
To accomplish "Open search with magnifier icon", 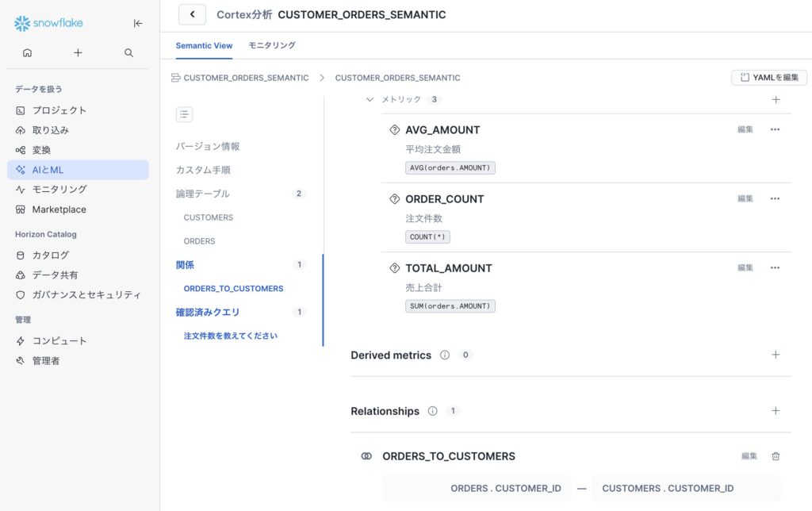I will click(x=128, y=53).
